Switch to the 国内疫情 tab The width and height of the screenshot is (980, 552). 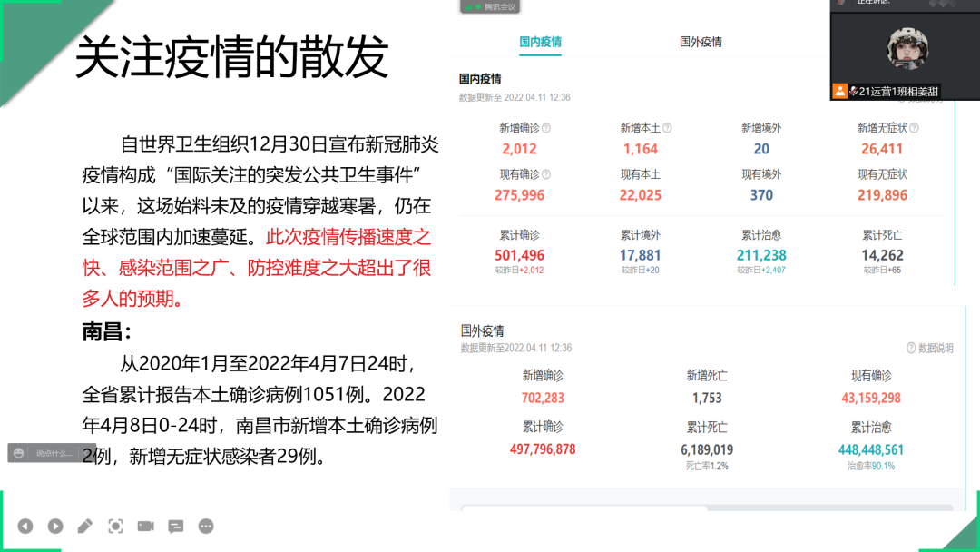point(540,42)
